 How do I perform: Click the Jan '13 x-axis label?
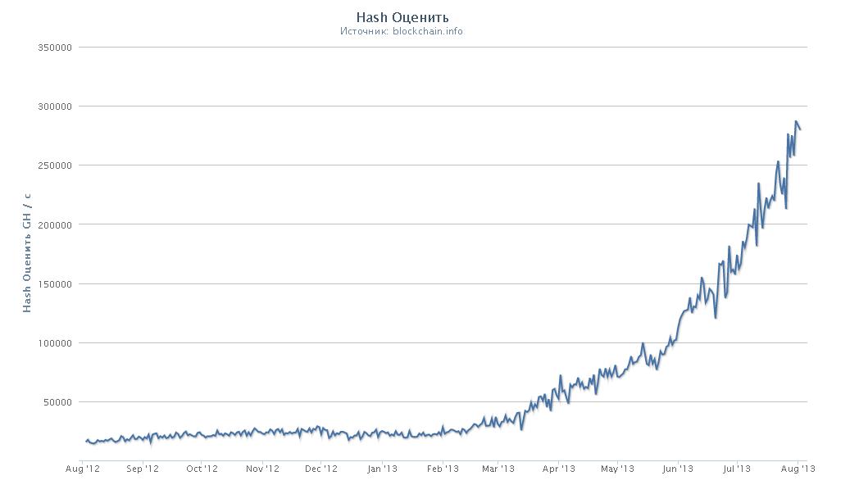click(382, 469)
